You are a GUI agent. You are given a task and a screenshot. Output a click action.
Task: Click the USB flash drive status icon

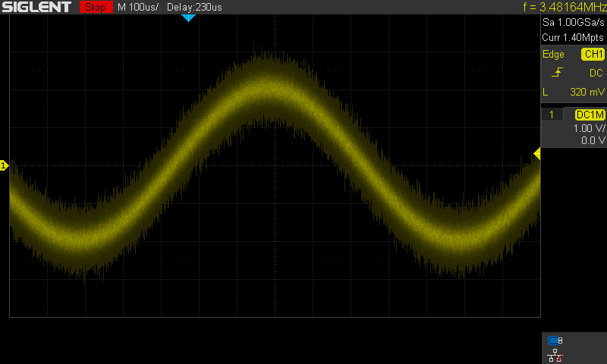(x=555, y=340)
